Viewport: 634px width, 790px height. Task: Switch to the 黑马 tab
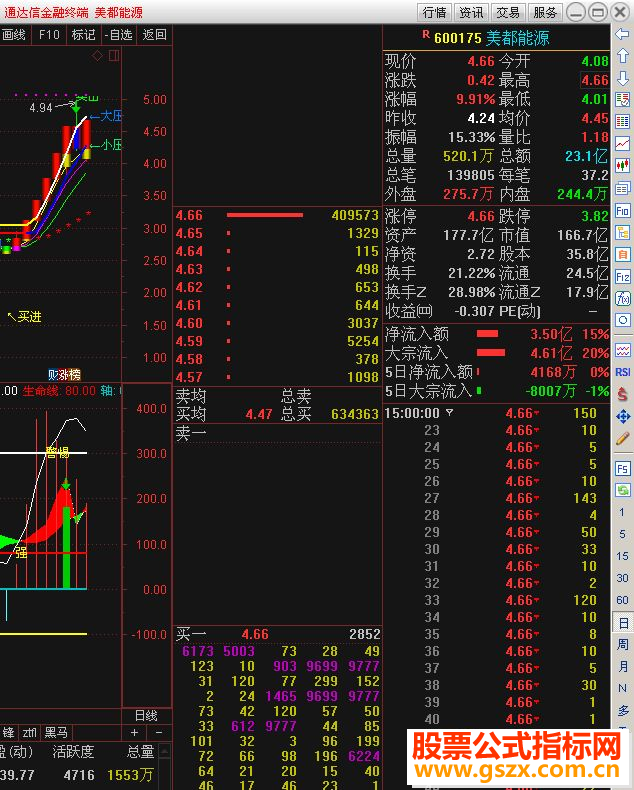pos(55,732)
